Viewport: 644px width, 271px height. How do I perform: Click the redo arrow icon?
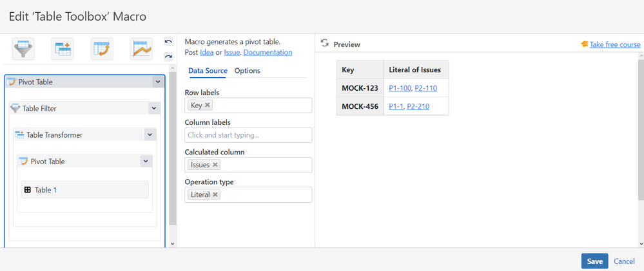(x=168, y=57)
